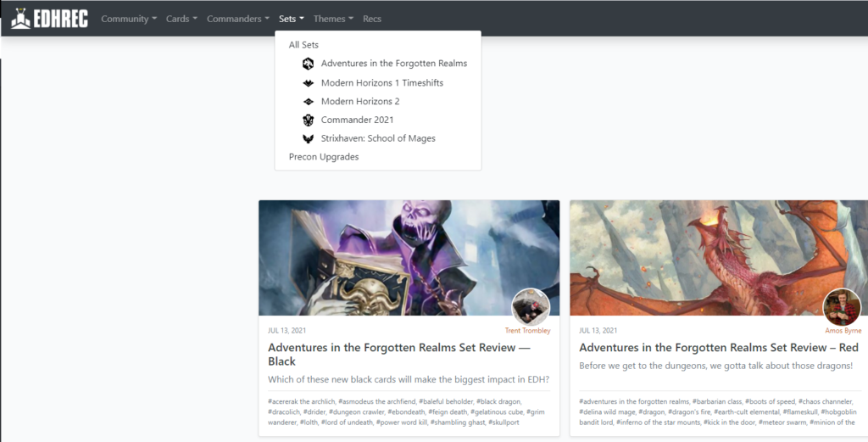Click the #baleful beholder tag
The image size is (868, 442).
click(x=446, y=401)
